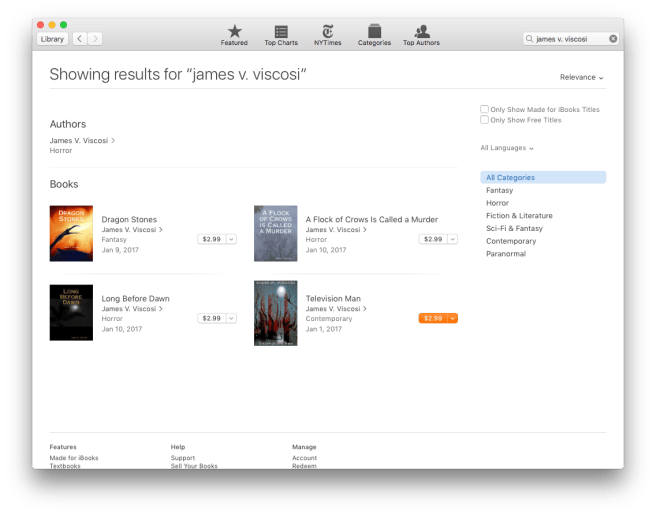Buy Long Before Dawn for $2.99
656x515 pixels.
(212, 318)
